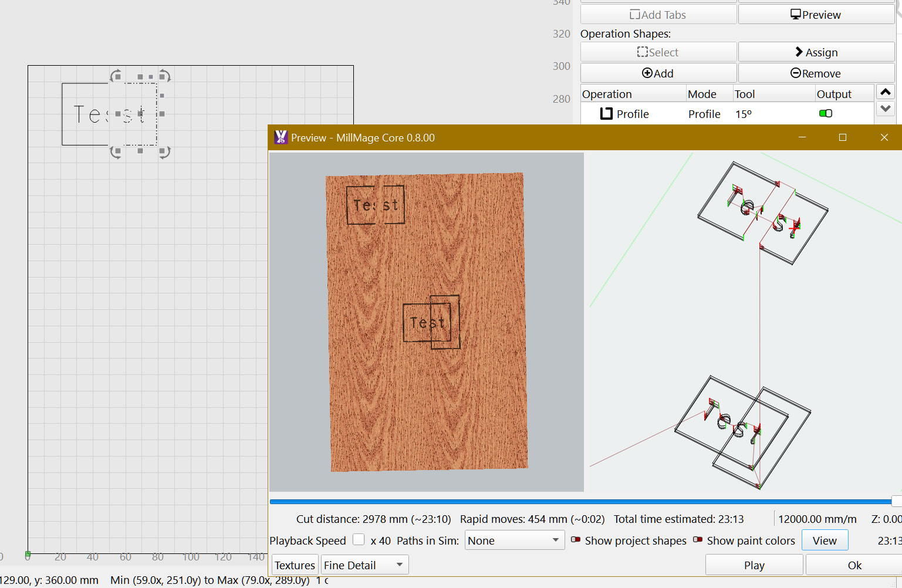Click the Preview button with monitor icon
Viewport: 902px width, 588px height.
tap(816, 15)
